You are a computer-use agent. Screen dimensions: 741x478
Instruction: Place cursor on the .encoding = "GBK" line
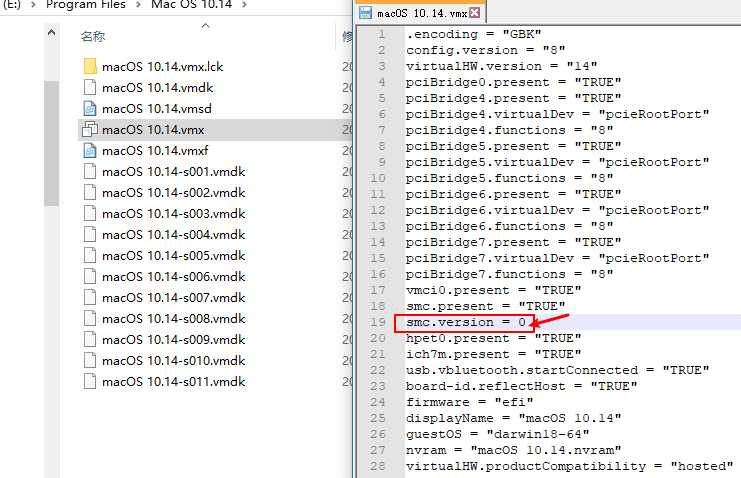(473, 35)
